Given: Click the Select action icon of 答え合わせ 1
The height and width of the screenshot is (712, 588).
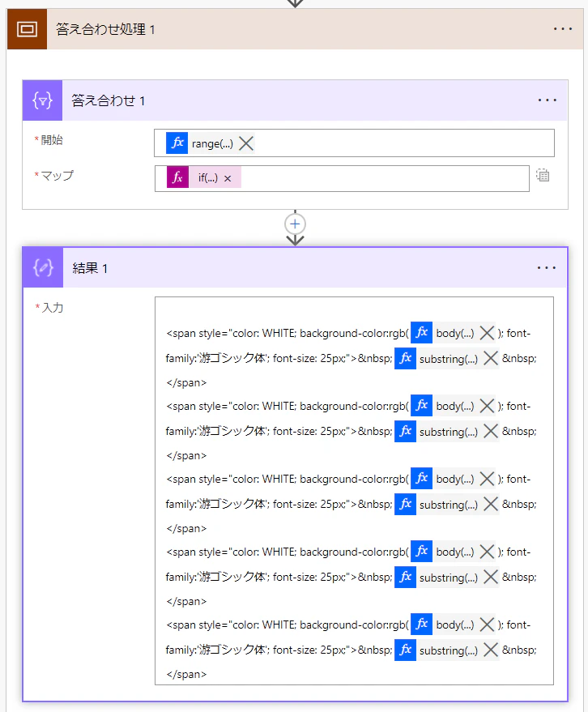Looking at the screenshot, I should 42,100.
